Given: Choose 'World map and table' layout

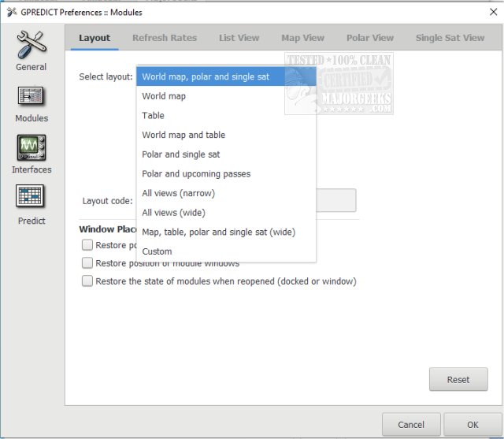Looking at the screenshot, I should tap(226, 135).
